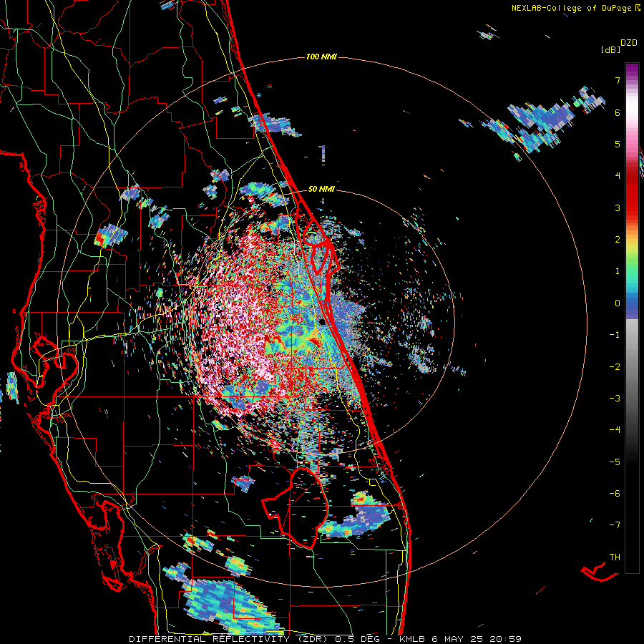Click the 50 NMI range ring label

[x=321, y=189]
